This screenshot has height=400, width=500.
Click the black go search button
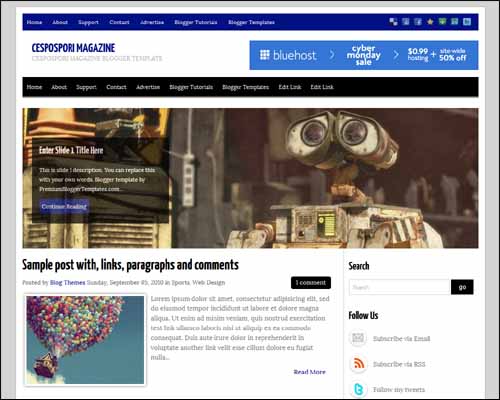click(462, 287)
